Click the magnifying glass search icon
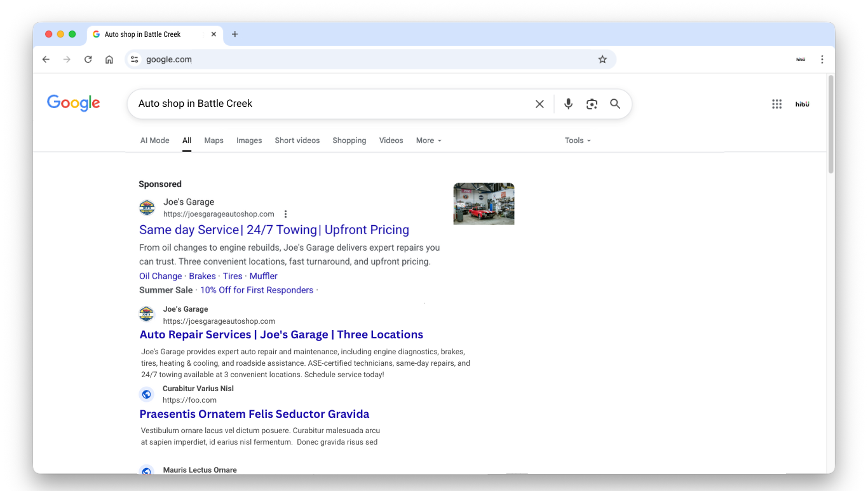Screen dimensions: 868x491 pos(615,104)
